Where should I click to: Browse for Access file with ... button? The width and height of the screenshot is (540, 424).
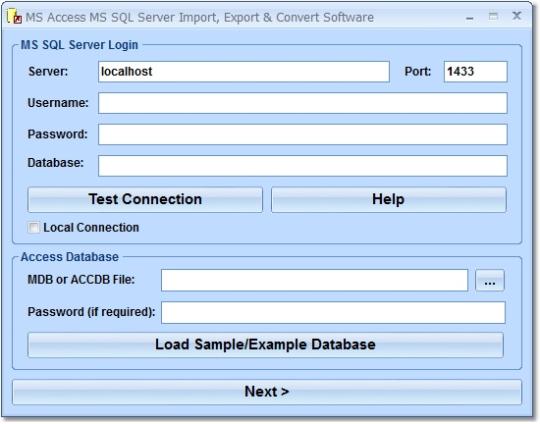(490, 280)
